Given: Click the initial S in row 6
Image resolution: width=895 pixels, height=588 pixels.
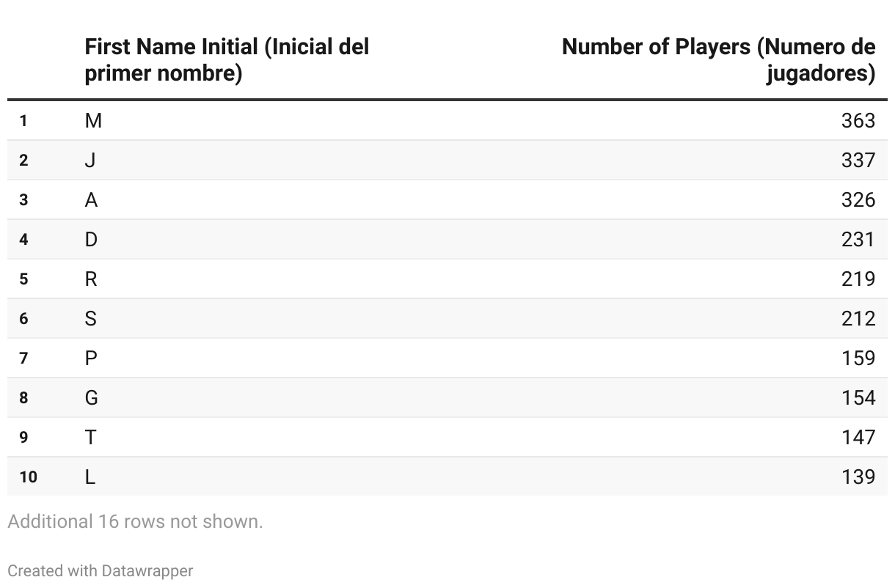Looking at the screenshot, I should pos(91,319).
